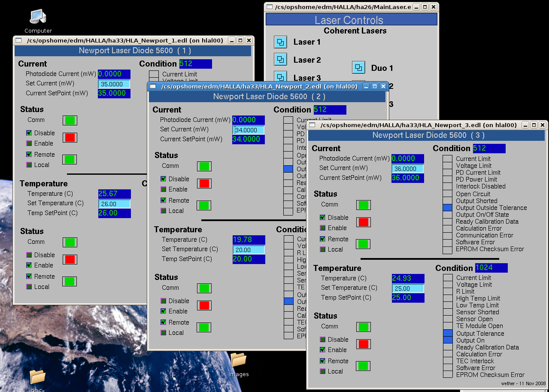Click Photodiode Current value 0.0000 in Newport 1
Screen dimensions: 549x392
tap(114, 74)
